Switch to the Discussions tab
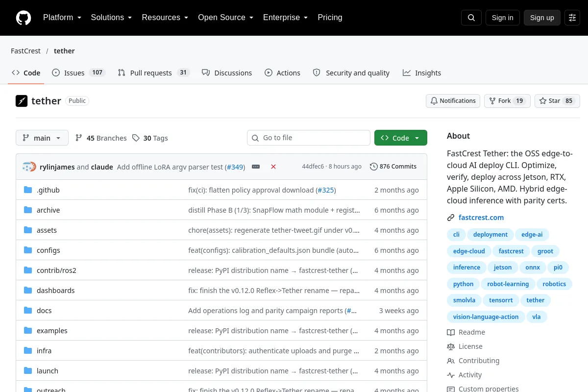The image size is (588, 392). click(227, 73)
